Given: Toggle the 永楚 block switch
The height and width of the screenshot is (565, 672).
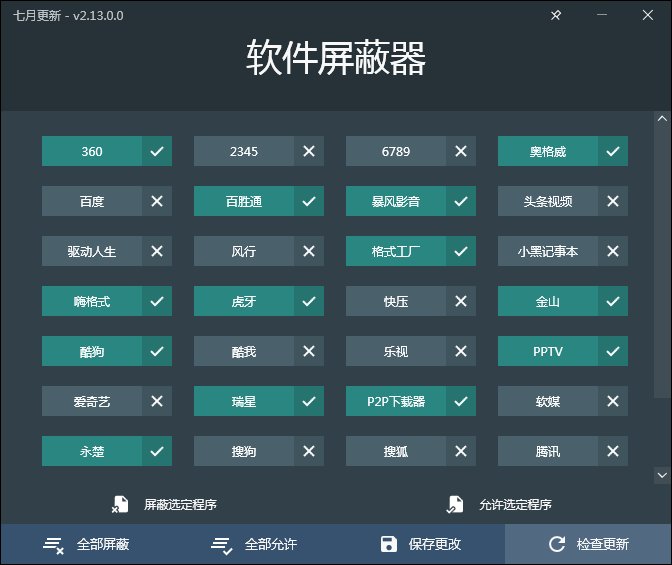Looking at the screenshot, I should pos(107,451).
